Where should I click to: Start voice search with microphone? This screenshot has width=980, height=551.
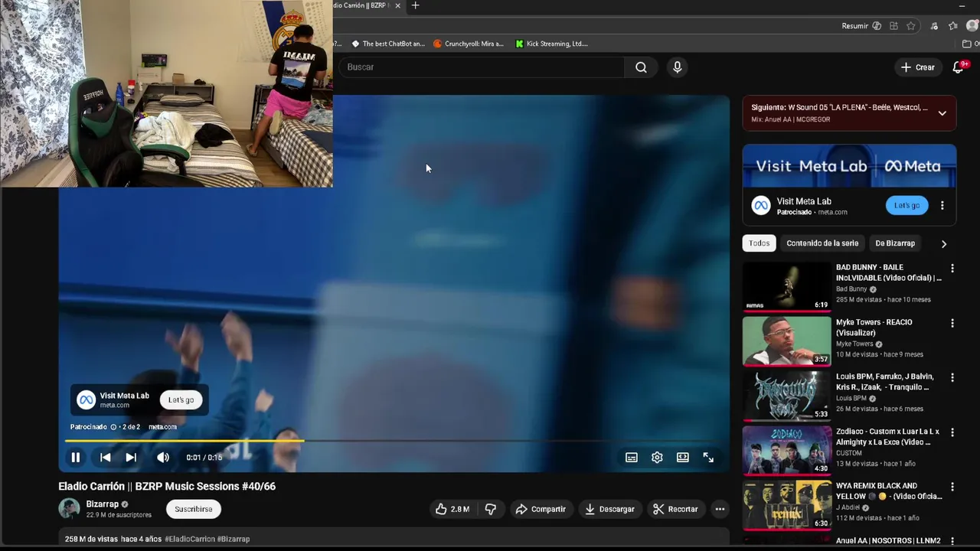(x=677, y=67)
